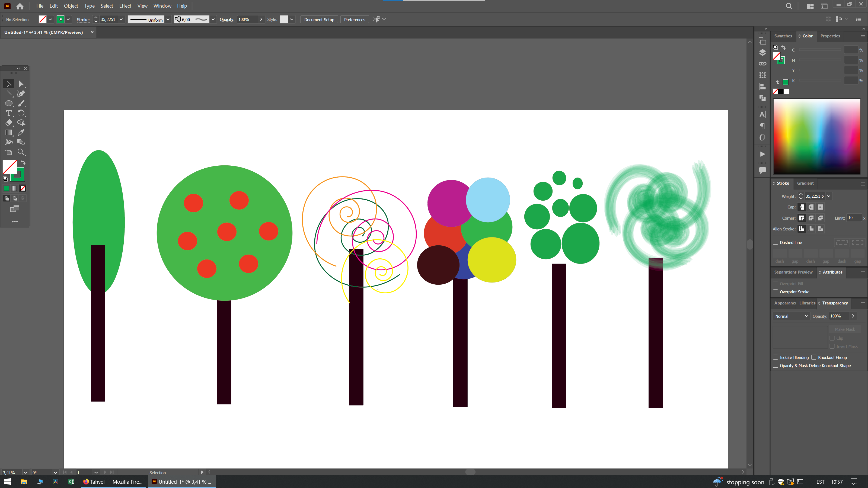Click the Home icon in top bar

20,6
